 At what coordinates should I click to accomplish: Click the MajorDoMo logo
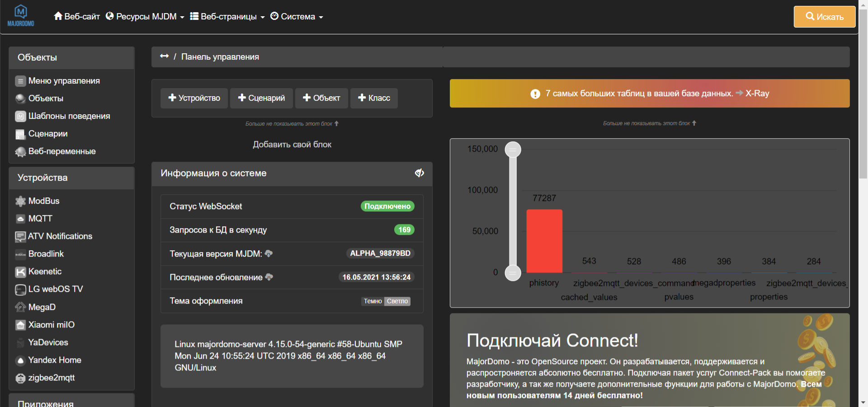21,16
